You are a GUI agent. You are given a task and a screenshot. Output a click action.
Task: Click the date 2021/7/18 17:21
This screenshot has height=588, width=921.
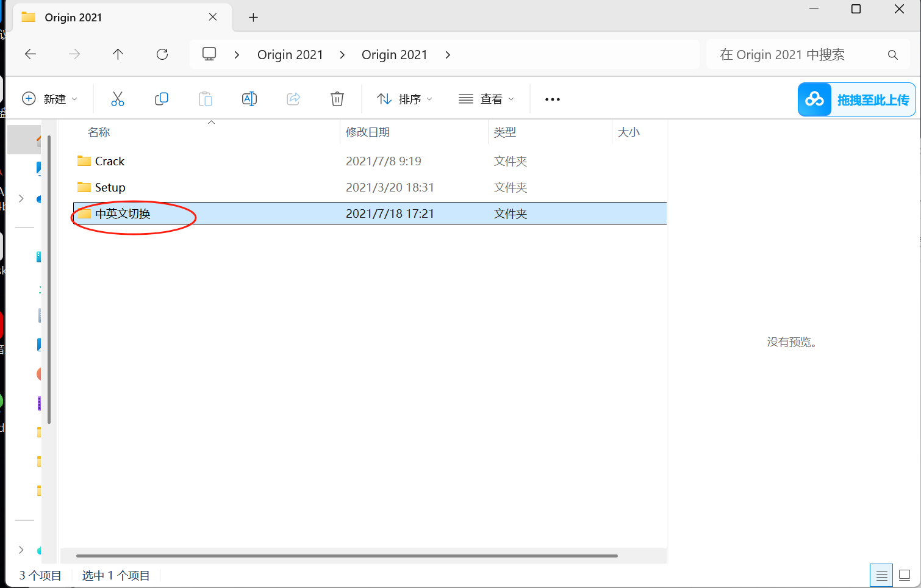[390, 213]
